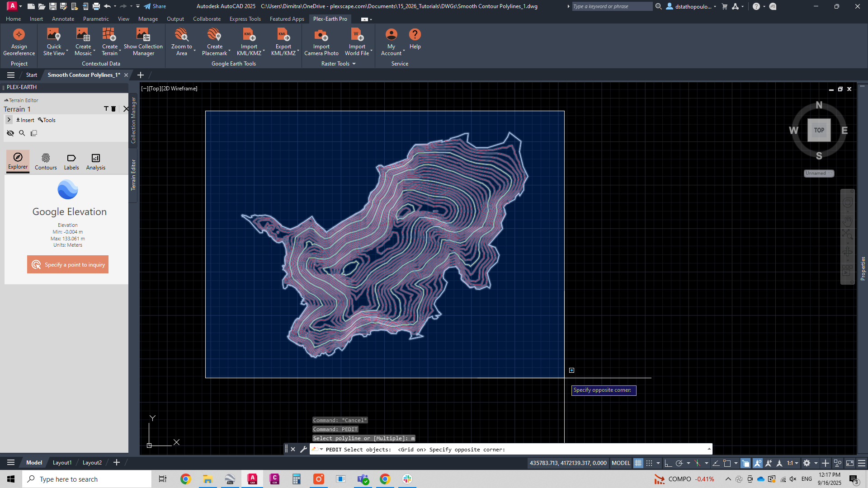Click the terrain boundary selection icon

point(34,133)
